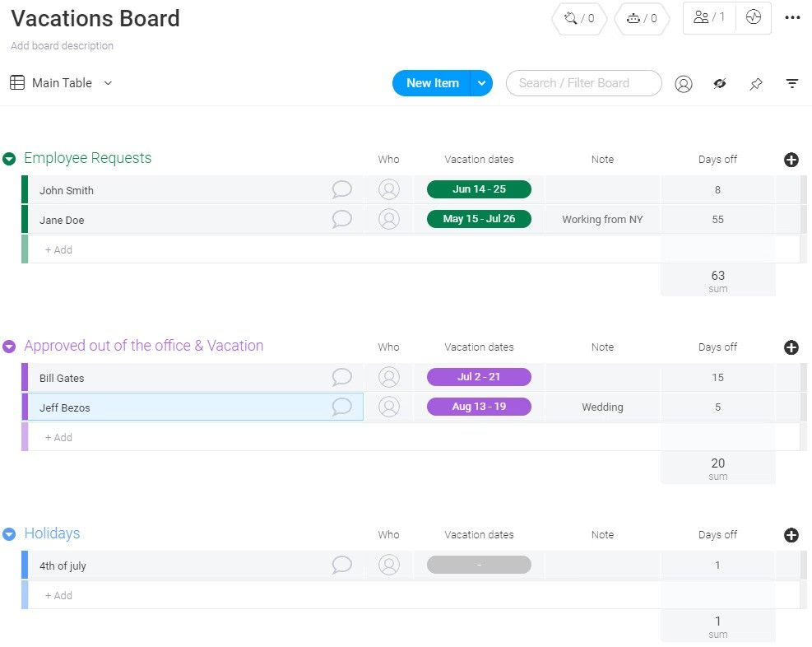Screen dimensions: 812x647
Task: Add a new column to Employee Requests group
Action: tap(791, 160)
